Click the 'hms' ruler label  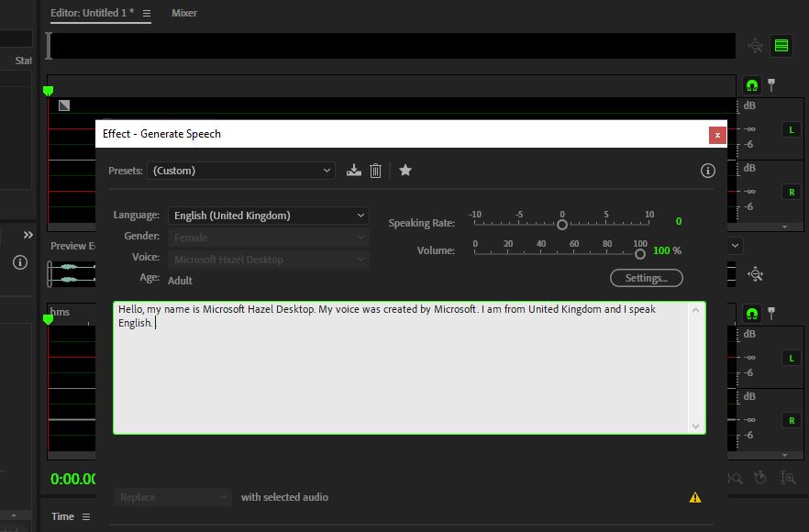point(60,312)
